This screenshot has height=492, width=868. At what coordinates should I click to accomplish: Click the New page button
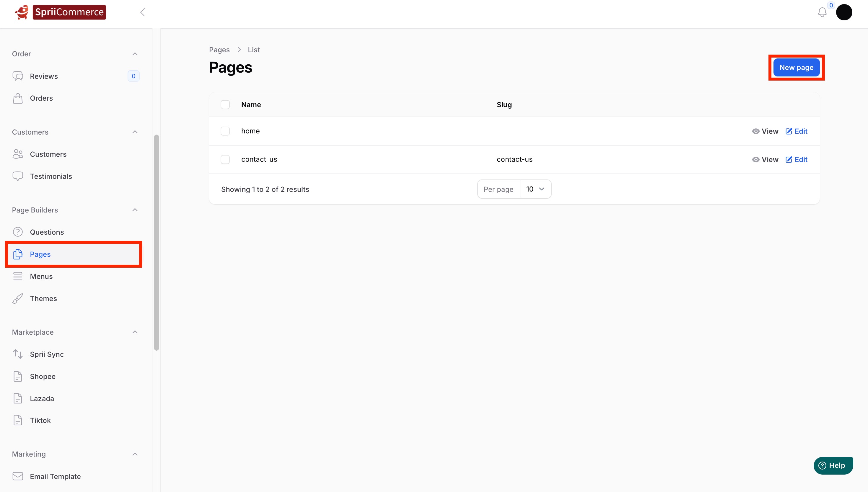(796, 68)
